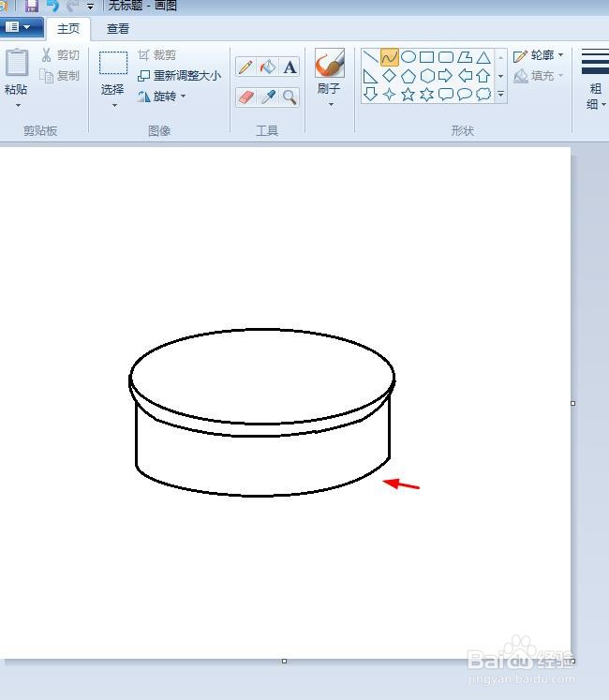
Task: Switch to the 查看 tab
Action: coord(118,29)
